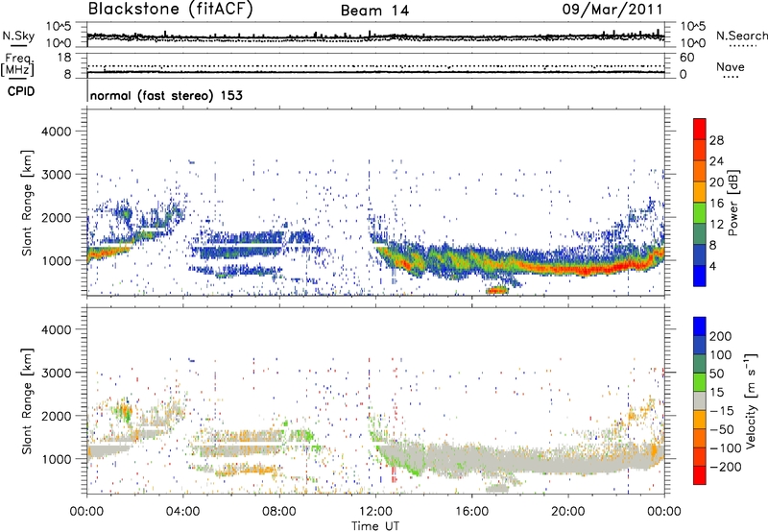Screen dimensions: 768x532
Task: Click the "-200" label on Velocity color bar
Action: pyautogui.click(x=724, y=467)
